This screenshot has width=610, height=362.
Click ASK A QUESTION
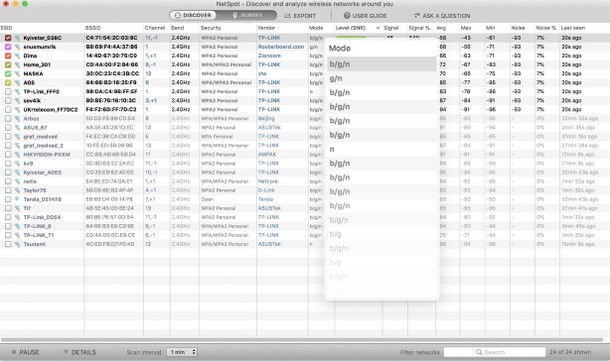pyautogui.click(x=442, y=16)
